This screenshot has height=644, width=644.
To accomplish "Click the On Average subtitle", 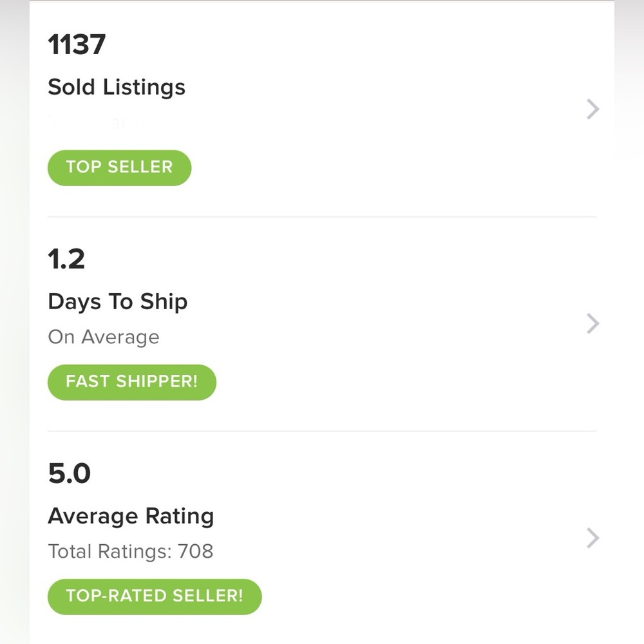I will [x=104, y=337].
